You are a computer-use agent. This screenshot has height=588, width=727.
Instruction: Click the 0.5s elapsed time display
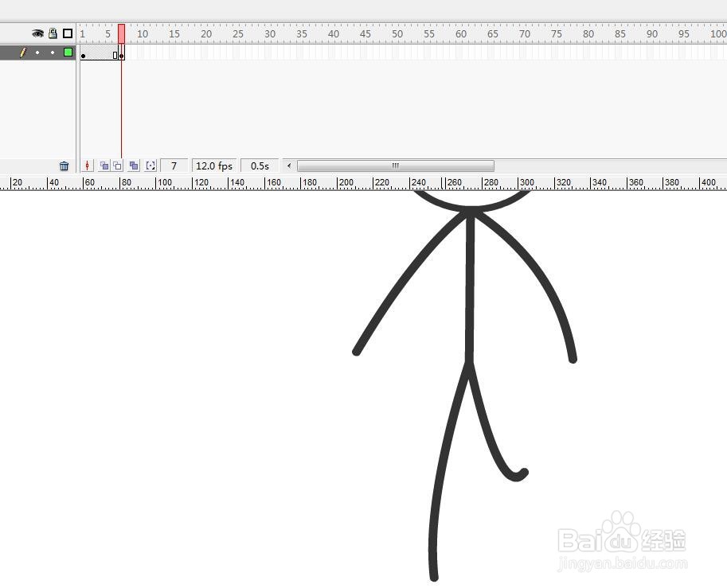[260, 165]
